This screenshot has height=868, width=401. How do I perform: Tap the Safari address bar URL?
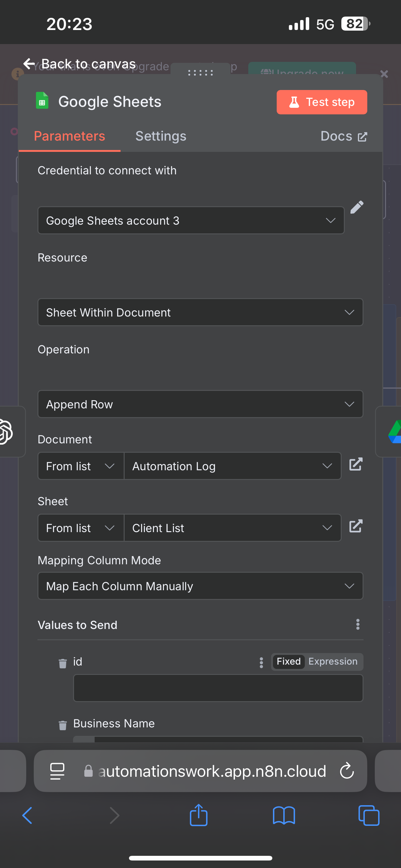212,771
